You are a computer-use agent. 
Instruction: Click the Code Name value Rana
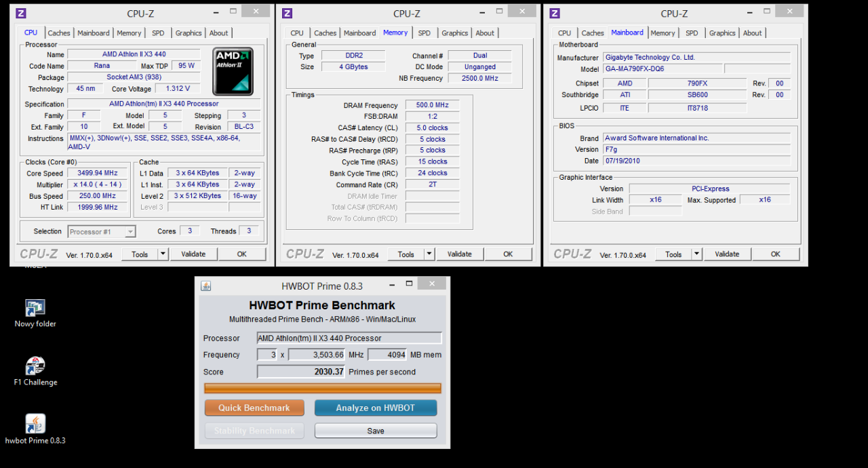coord(102,66)
